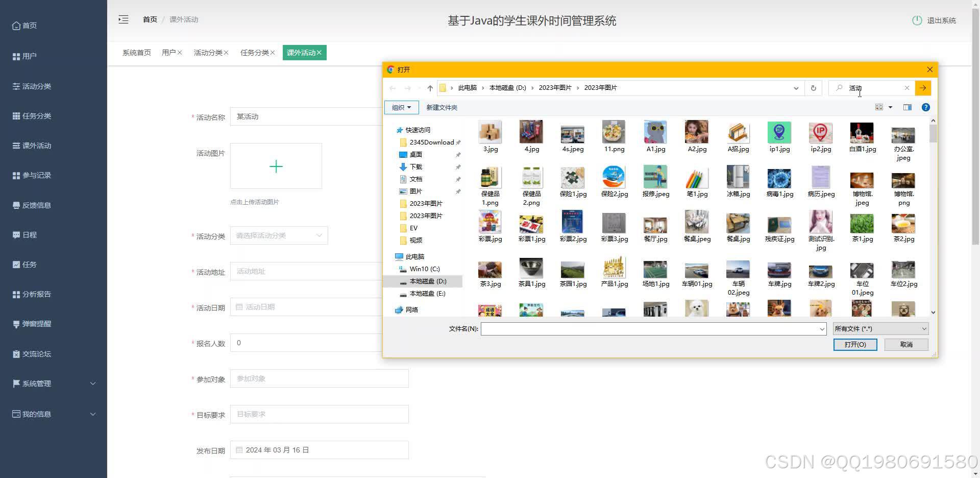Screen dimensions: 980x478
Task: Expand the 组织 dropdown in the open dialog
Action: [x=401, y=107]
